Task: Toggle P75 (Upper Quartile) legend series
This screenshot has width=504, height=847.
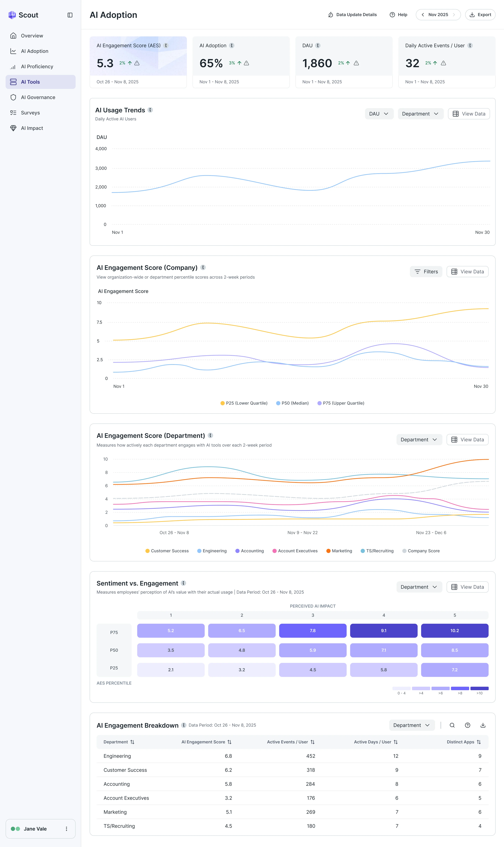Action: pos(341,403)
